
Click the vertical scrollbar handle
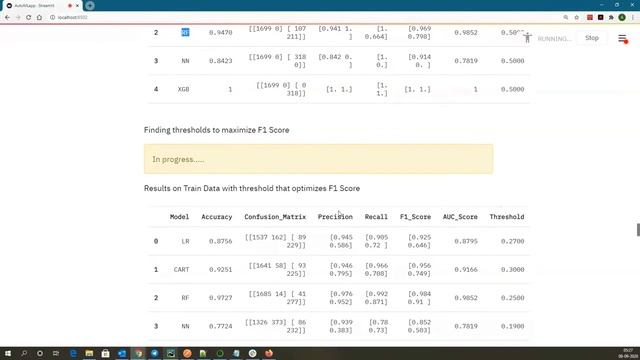click(x=638, y=229)
